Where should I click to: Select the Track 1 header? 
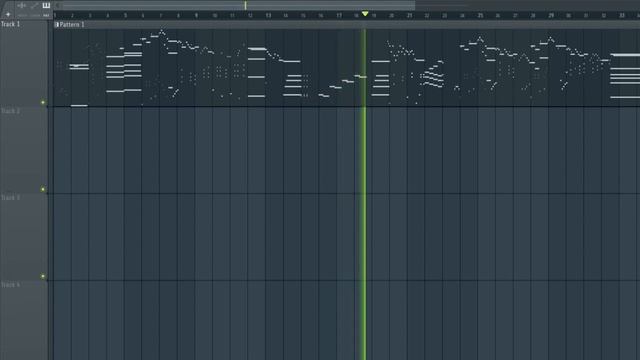pos(24,63)
